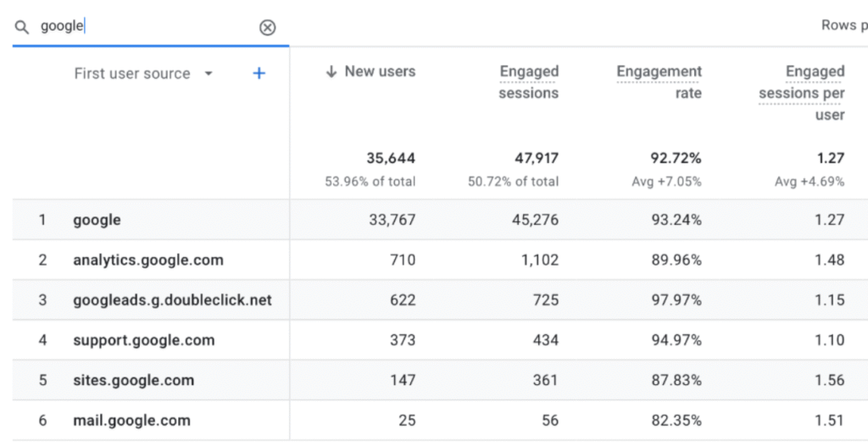Click the 33,767 new users value
Viewport: 868px width, 447px height.
coord(390,220)
